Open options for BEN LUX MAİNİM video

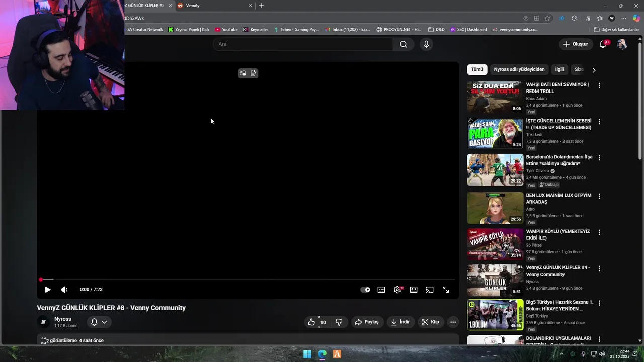pyautogui.click(x=599, y=196)
